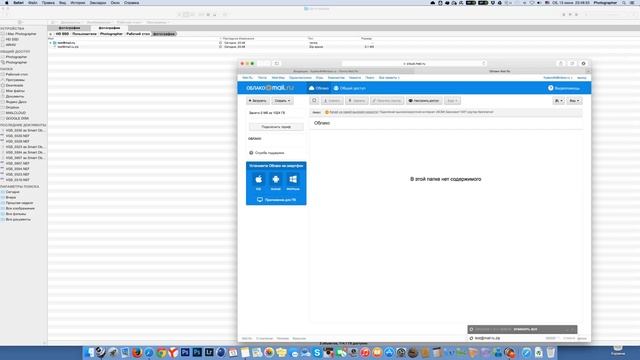Click the oblako@mail.ru logo
The width and height of the screenshot is (640, 360).
[270, 88]
